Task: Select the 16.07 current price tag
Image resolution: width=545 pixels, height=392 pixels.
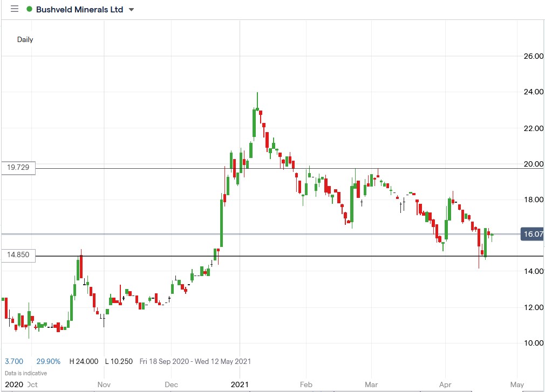Action: [531, 234]
